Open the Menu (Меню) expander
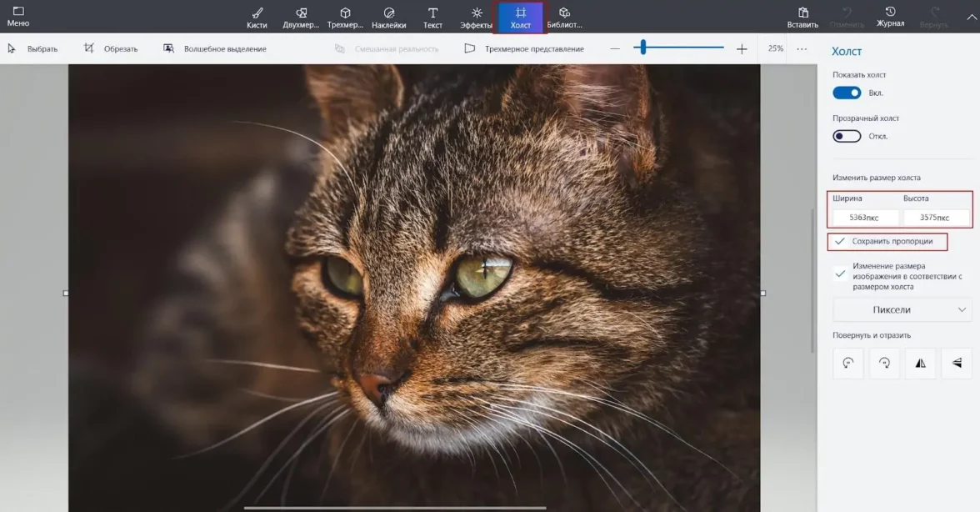The image size is (980, 512). [17, 17]
